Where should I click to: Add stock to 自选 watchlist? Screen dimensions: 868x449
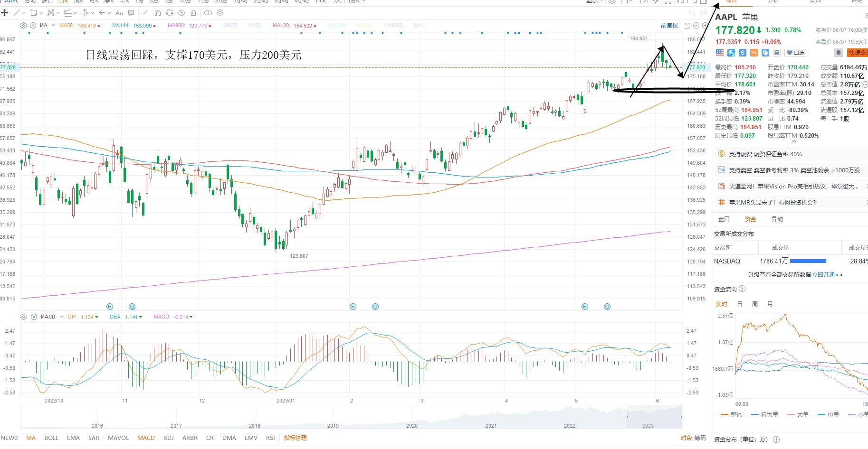pos(795,53)
